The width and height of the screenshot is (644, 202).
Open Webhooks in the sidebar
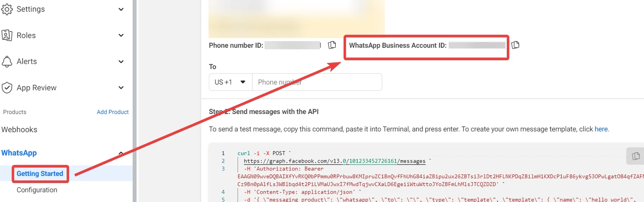pyautogui.click(x=19, y=129)
